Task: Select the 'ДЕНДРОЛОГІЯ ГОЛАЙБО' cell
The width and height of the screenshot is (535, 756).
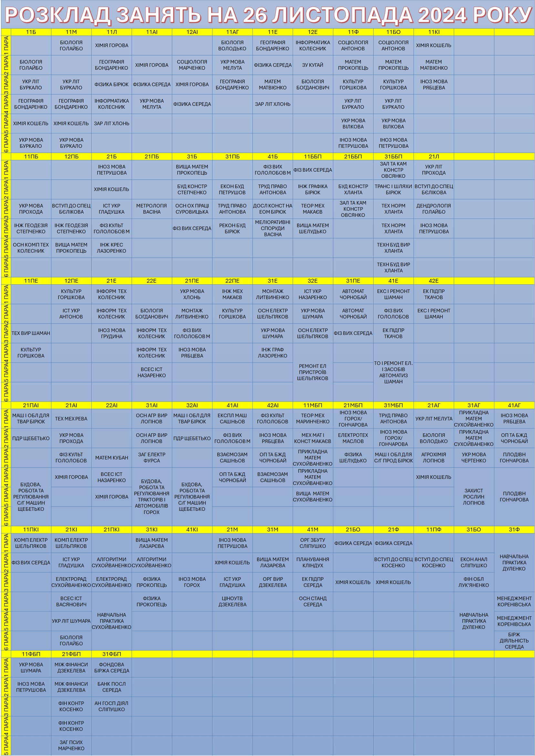Action: [x=434, y=209]
